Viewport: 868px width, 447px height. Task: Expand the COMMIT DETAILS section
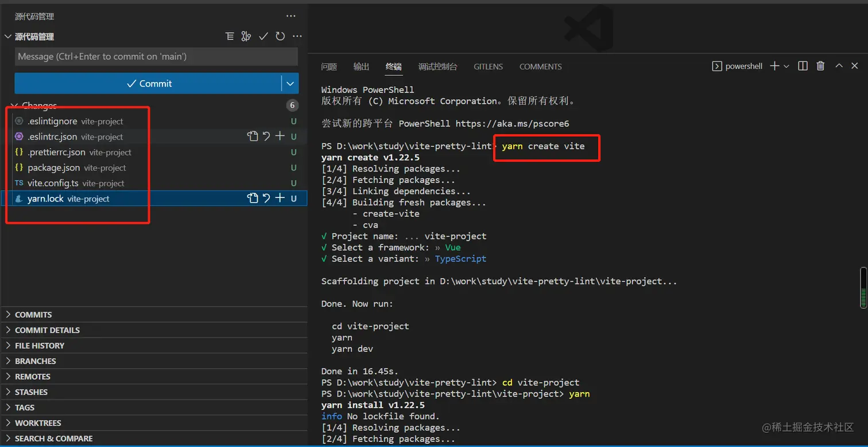154,330
